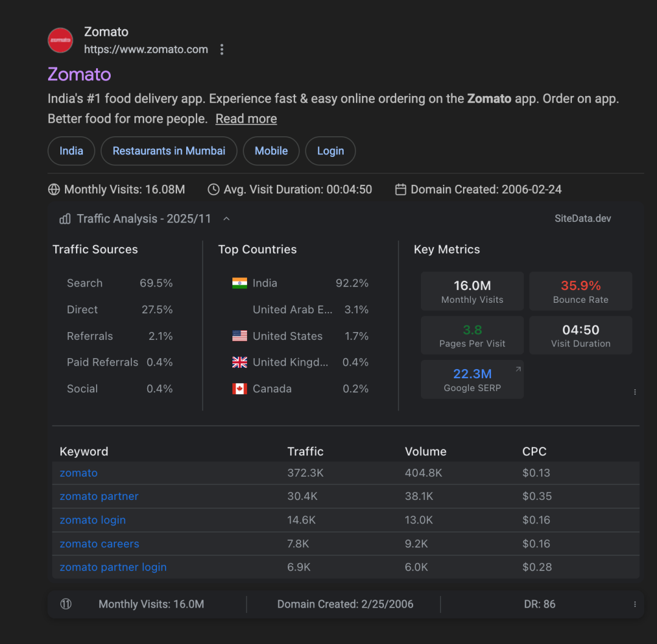Click the https://www.zomato.com URL

(146, 49)
